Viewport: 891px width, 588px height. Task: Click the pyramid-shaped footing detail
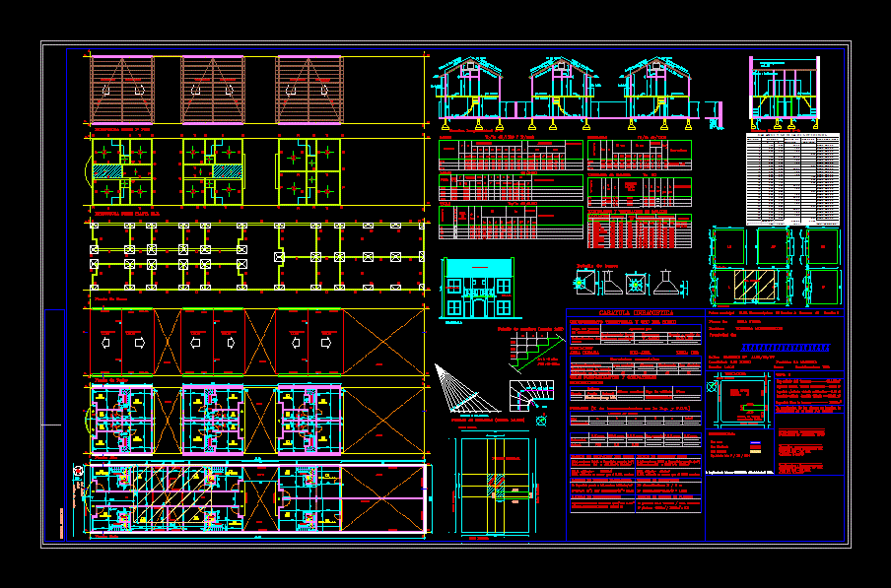point(672,284)
